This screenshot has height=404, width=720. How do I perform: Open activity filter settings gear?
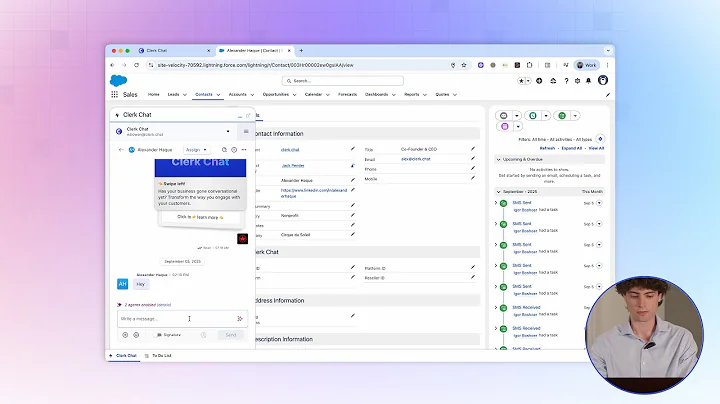click(600, 139)
